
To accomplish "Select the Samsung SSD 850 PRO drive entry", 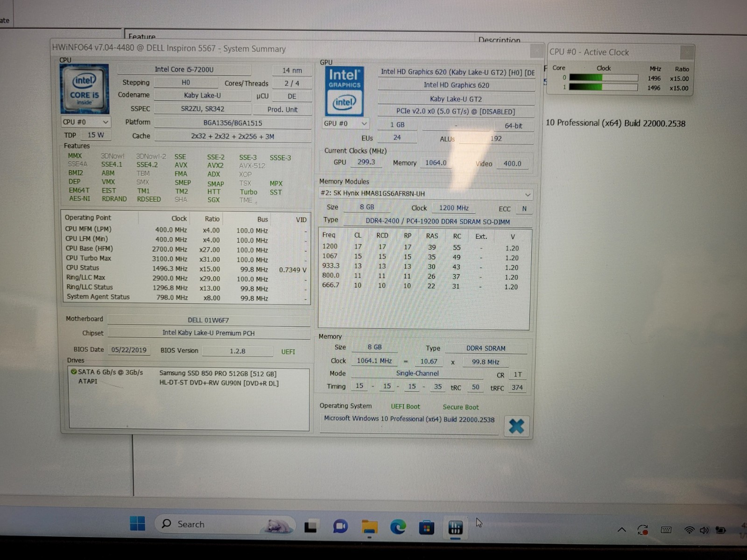I will (x=218, y=373).
